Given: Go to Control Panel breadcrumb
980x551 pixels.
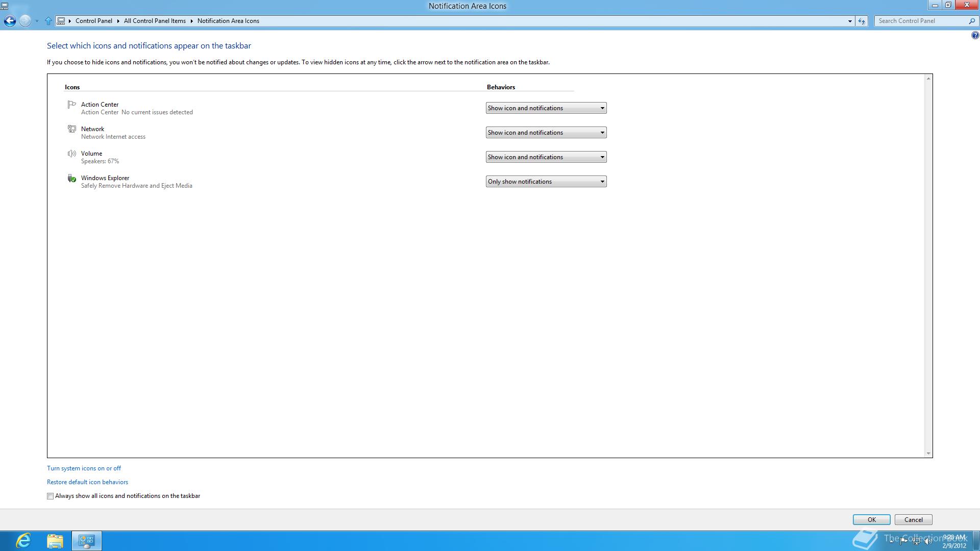Looking at the screenshot, I should (x=94, y=21).
